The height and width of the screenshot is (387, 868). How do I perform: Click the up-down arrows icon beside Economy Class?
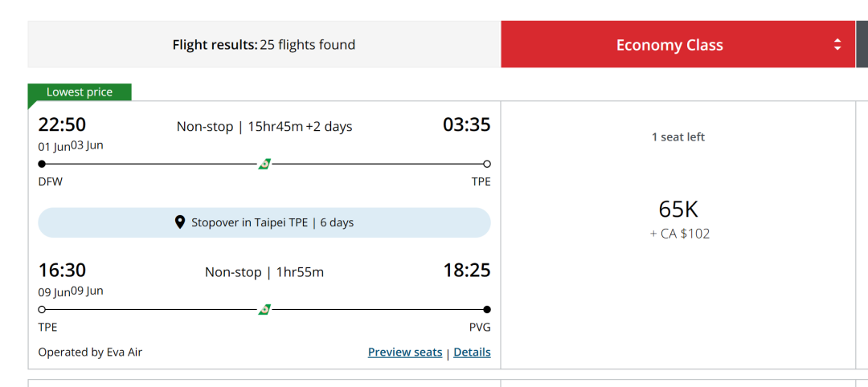[837, 45]
